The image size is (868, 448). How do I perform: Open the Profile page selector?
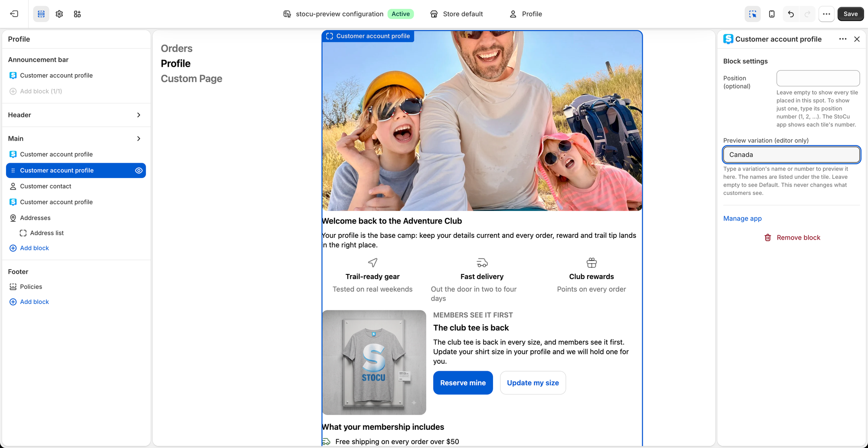526,14
